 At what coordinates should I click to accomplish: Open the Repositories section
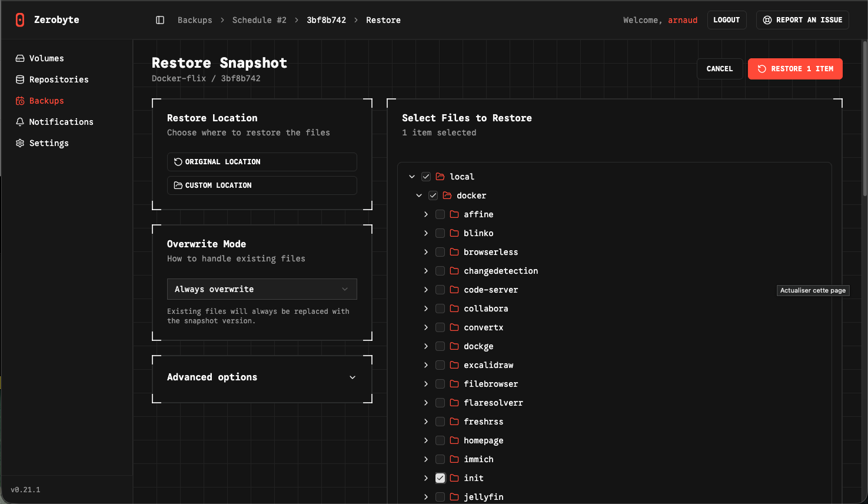(58, 79)
